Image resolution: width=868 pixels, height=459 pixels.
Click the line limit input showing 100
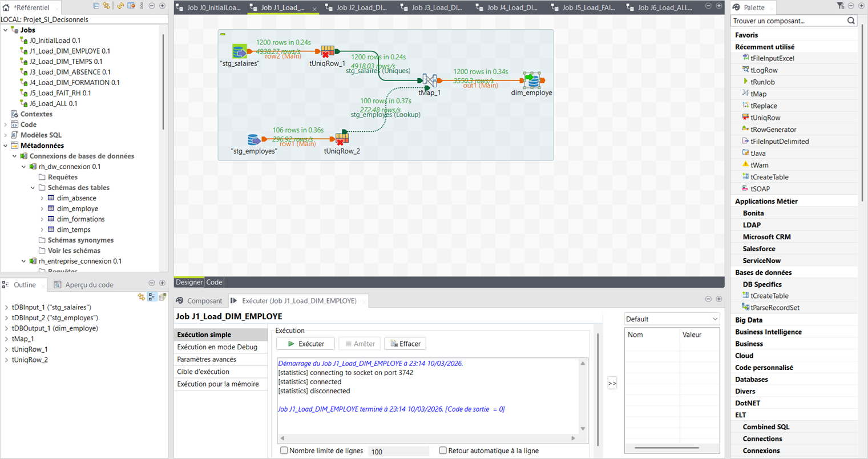[x=398, y=450]
